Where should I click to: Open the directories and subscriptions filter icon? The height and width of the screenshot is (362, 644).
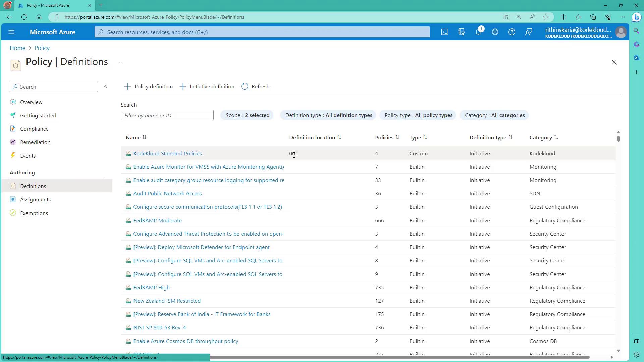click(462, 32)
